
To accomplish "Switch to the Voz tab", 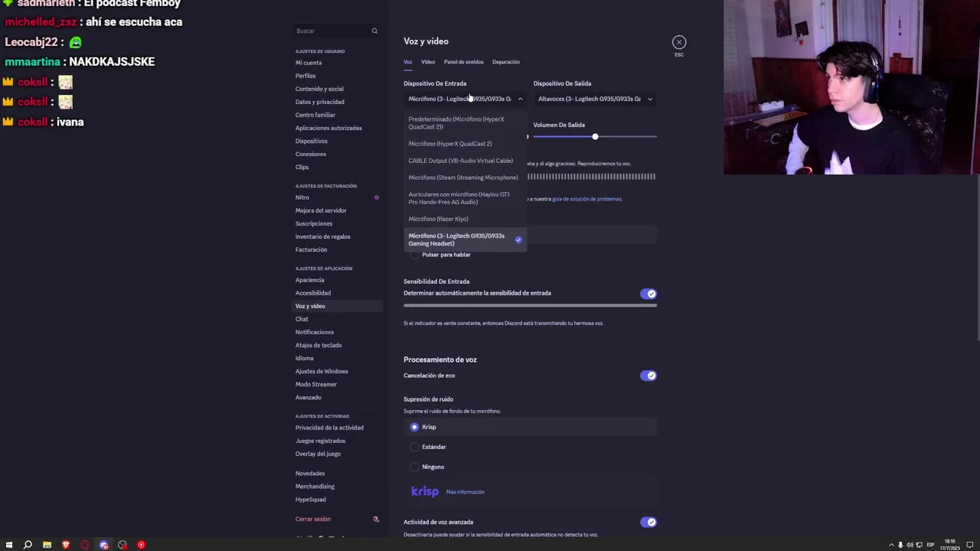I will [x=408, y=62].
